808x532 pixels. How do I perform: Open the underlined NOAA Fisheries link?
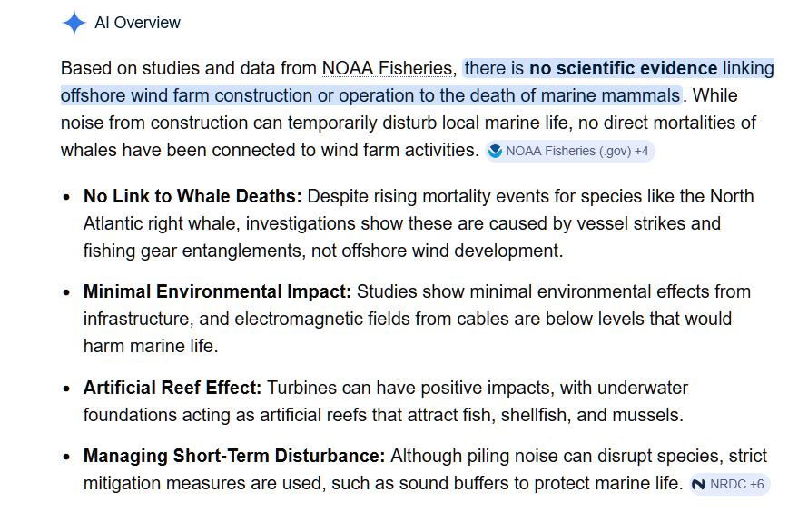[387, 68]
